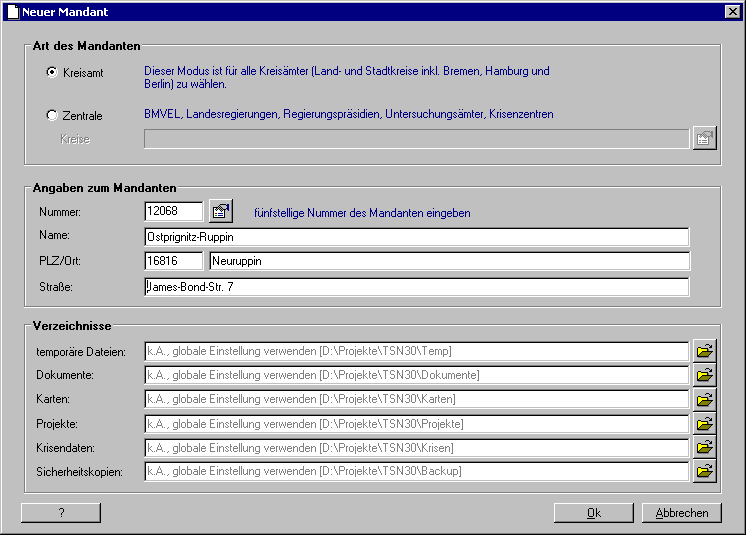Click the lookup icon next to Nummer field
The width and height of the screenshot is (746, 535).
click(x=221, y=211)
